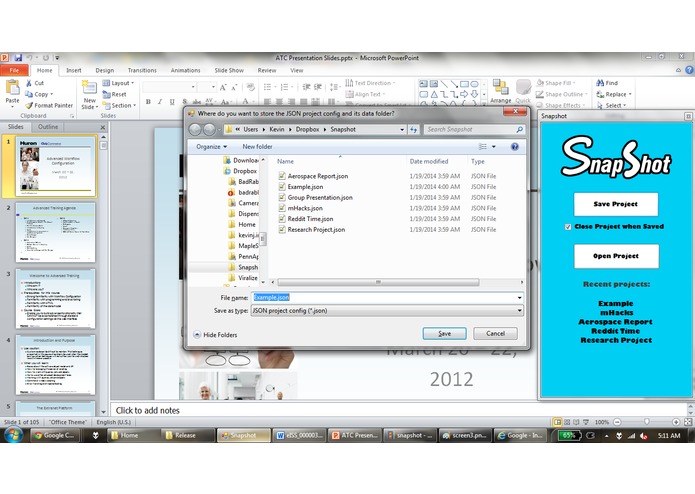This screenshot has height=494, width=695.
Task: Click Save Project in the Snapshot pane
Action: [616, 204]
